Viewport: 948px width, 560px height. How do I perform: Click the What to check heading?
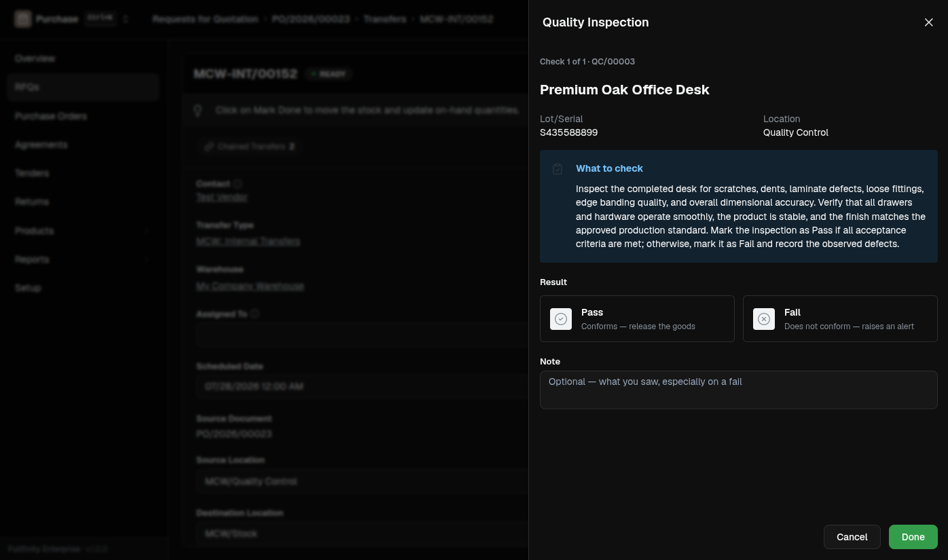[x=609, y=168]
